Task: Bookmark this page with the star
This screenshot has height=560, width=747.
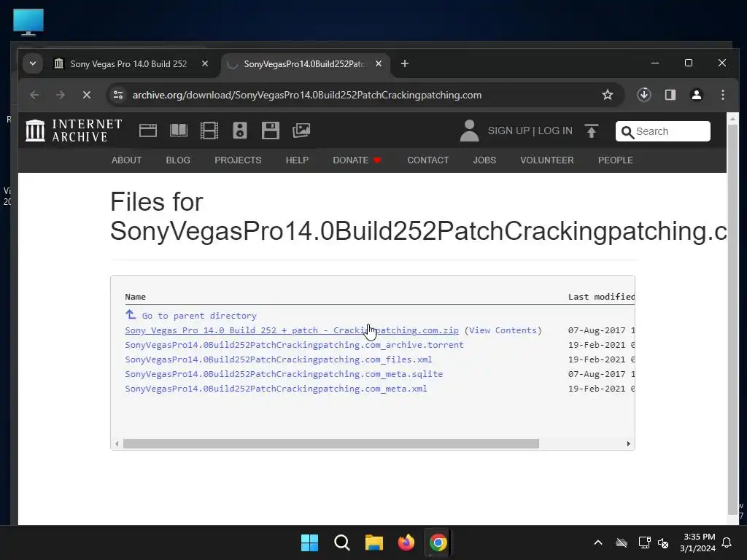Action: (608, 95)
